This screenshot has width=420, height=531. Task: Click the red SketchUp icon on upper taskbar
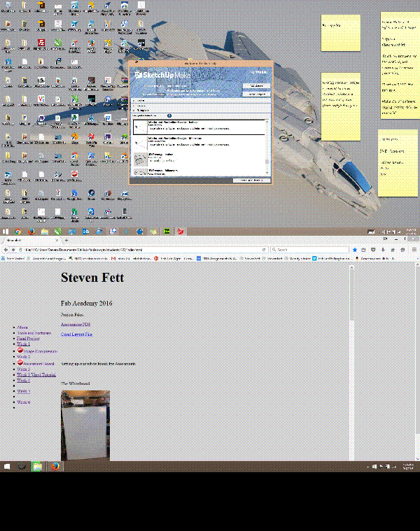pos(181,232)
